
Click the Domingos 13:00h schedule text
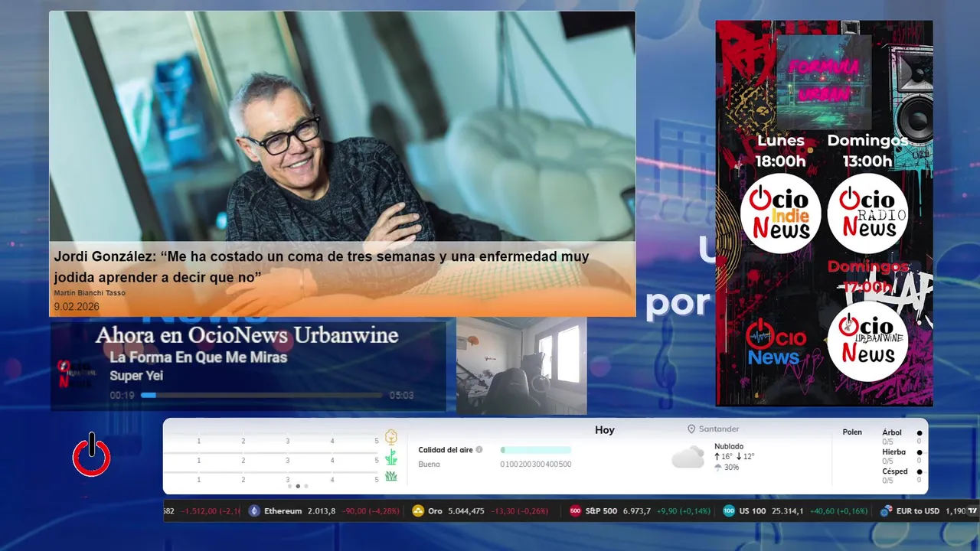(867, 151)
